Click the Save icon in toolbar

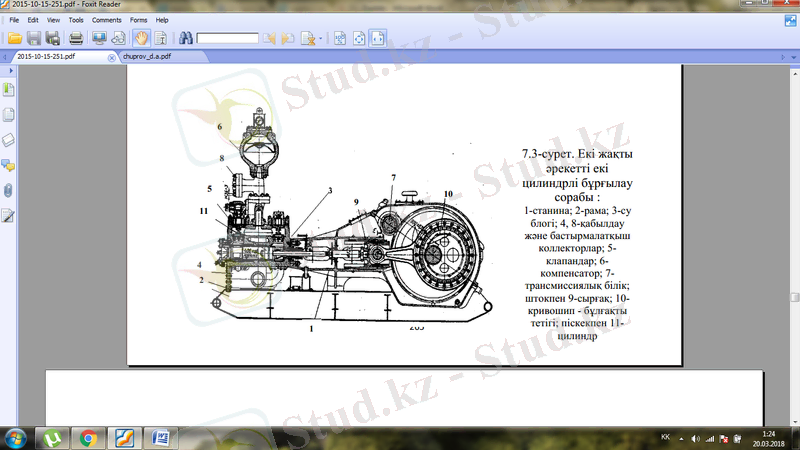point(34,39)
